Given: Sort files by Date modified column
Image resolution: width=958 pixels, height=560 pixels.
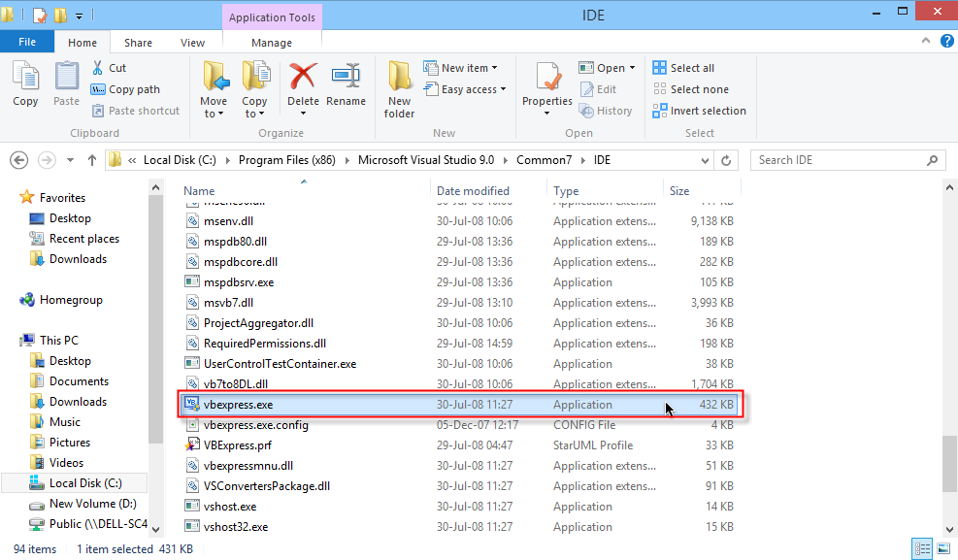Looking at the screenshot, I should [x=473, y=191].
